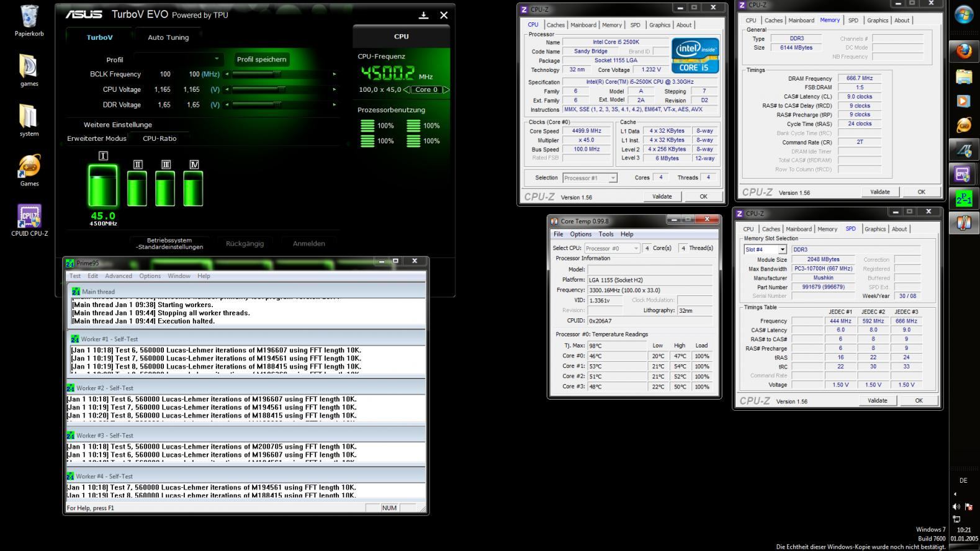Open the 'Games' shortcut with gamepad icon

point(29,170)
